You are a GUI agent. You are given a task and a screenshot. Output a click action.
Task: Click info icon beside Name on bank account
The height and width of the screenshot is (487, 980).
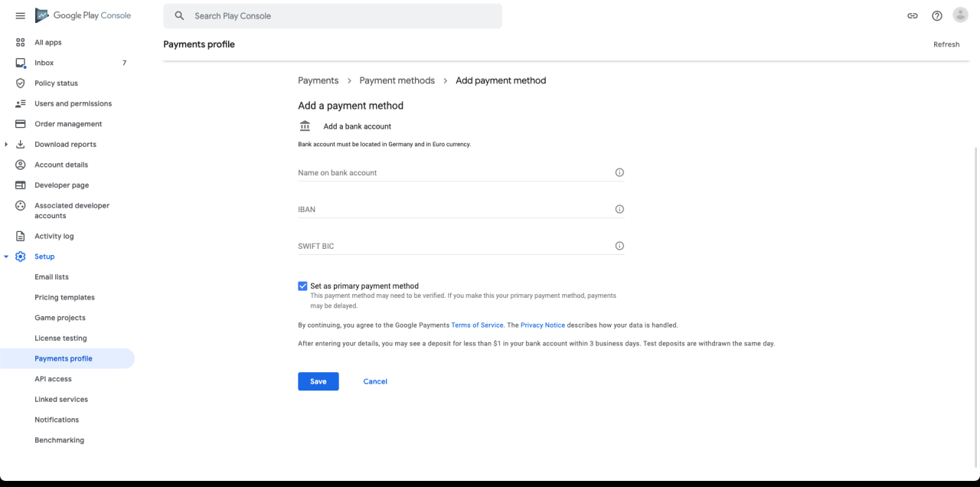point(619,173)
